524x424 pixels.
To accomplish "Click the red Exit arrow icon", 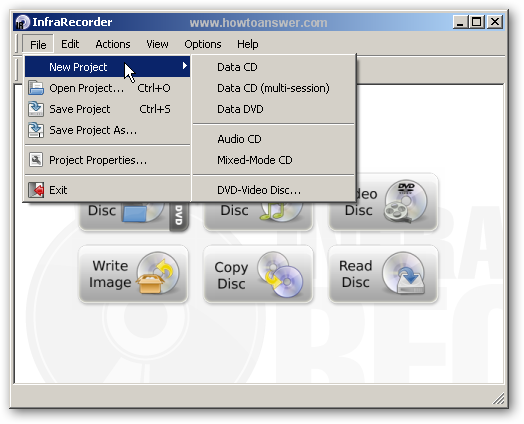I will (36, 190).
